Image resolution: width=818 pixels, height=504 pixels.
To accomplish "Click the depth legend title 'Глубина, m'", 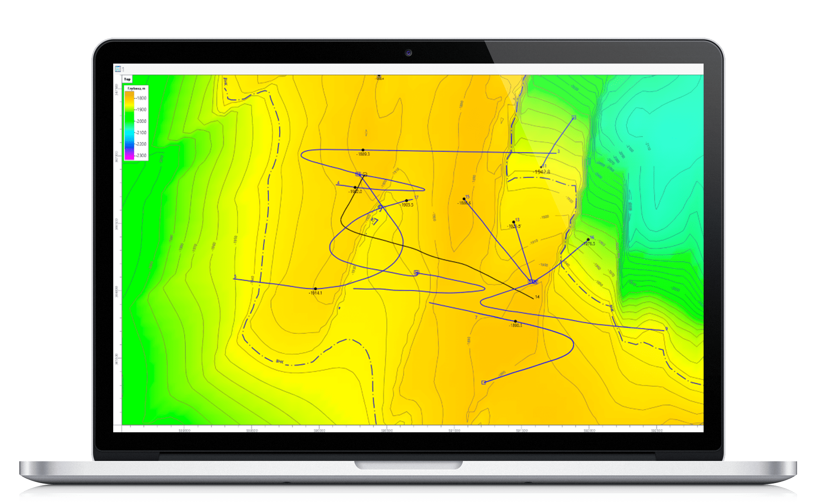I will tap(136, 89).
